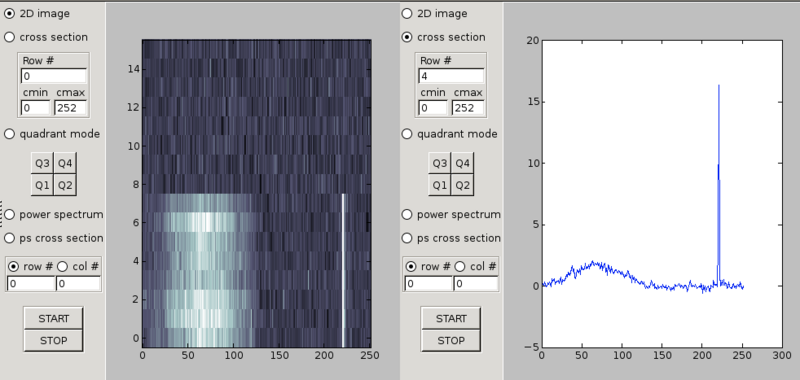Select quadrant mode radio in left panel

pos(10,134)
